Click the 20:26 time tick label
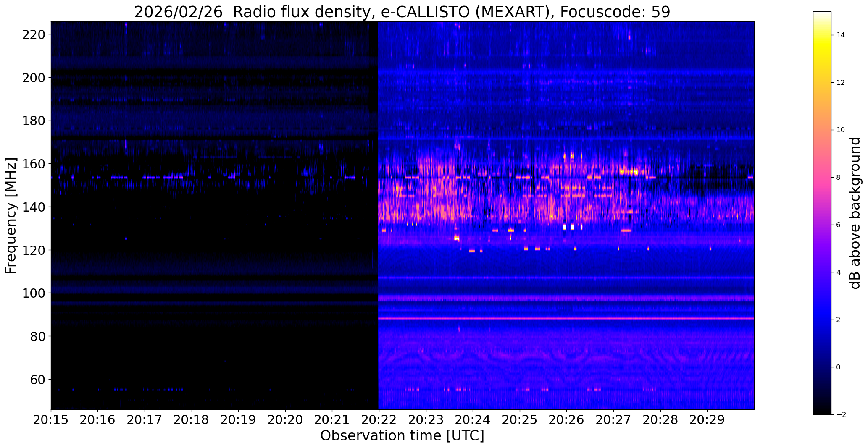The height and width of the screenshot is (448, 868). pos(567,420)
